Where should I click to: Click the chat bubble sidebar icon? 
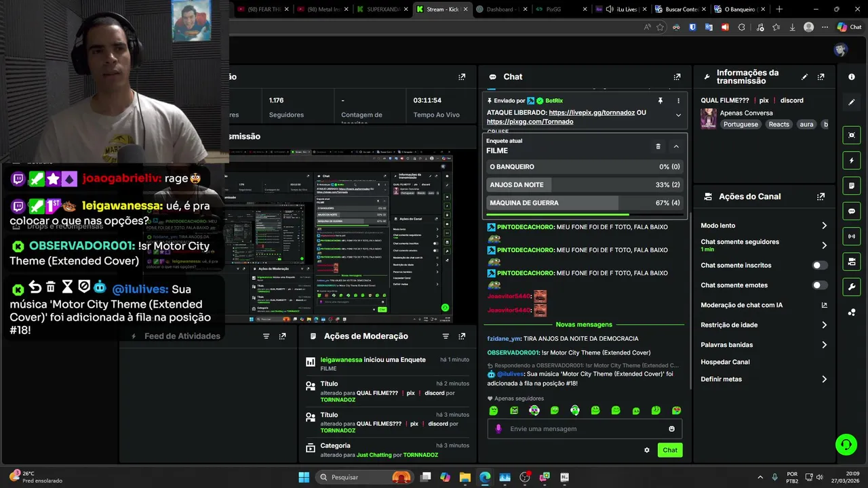pos(852,211)
